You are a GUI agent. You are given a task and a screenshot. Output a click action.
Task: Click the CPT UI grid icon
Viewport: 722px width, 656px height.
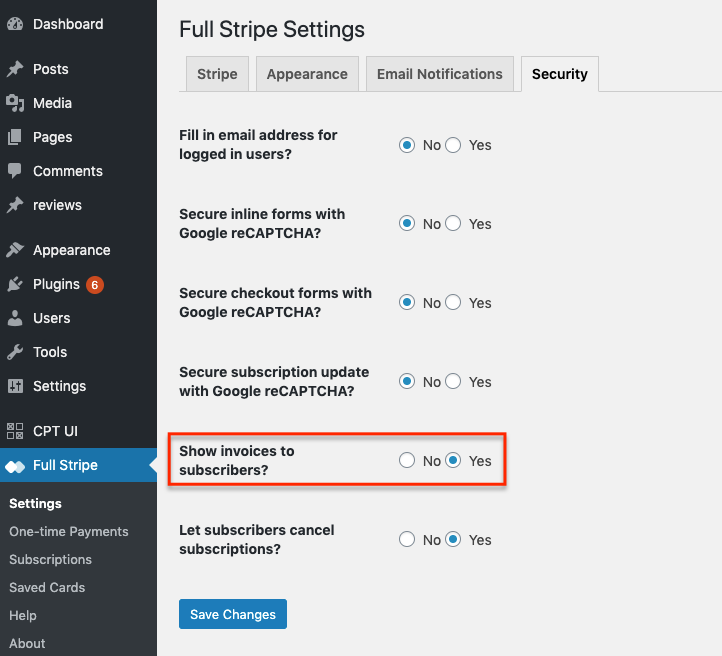click(x=15, y=431)
